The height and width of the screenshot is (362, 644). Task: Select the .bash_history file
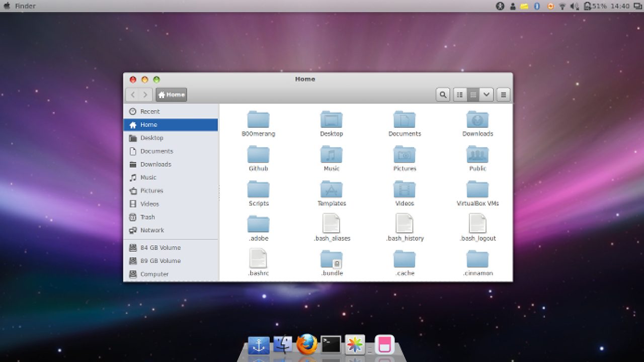point(405,228)
